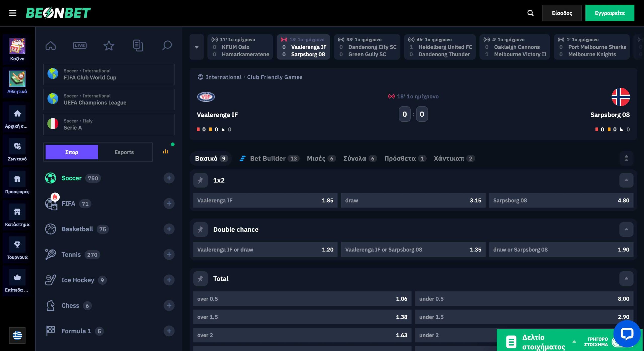This screenshot has height=351, width=644.
Task: Switch to the Σύνολα tab
Action: [360, 158]
